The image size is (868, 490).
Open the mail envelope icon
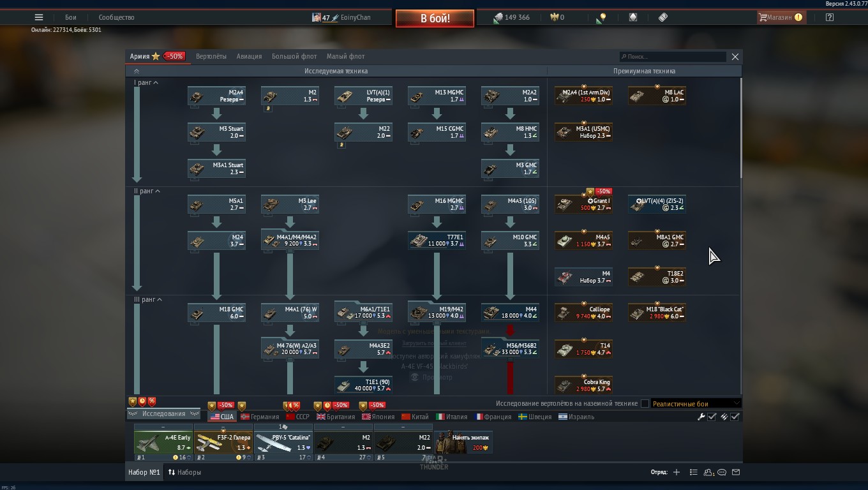tap(736, 472)
